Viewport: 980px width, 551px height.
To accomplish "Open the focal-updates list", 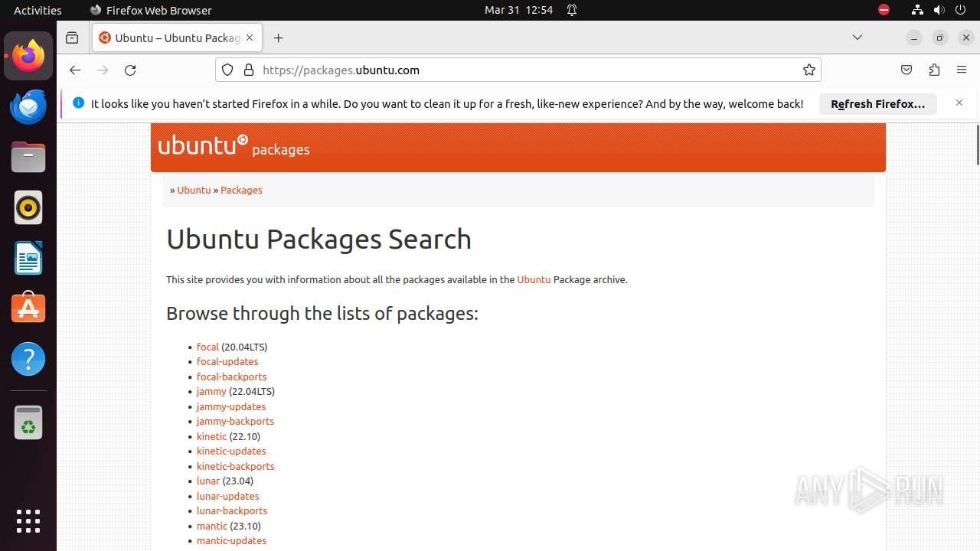I will tap(227, 361).
